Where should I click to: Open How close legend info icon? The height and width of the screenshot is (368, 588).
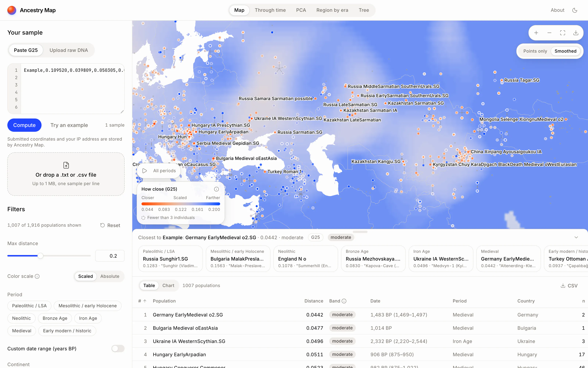pos(216,189)
